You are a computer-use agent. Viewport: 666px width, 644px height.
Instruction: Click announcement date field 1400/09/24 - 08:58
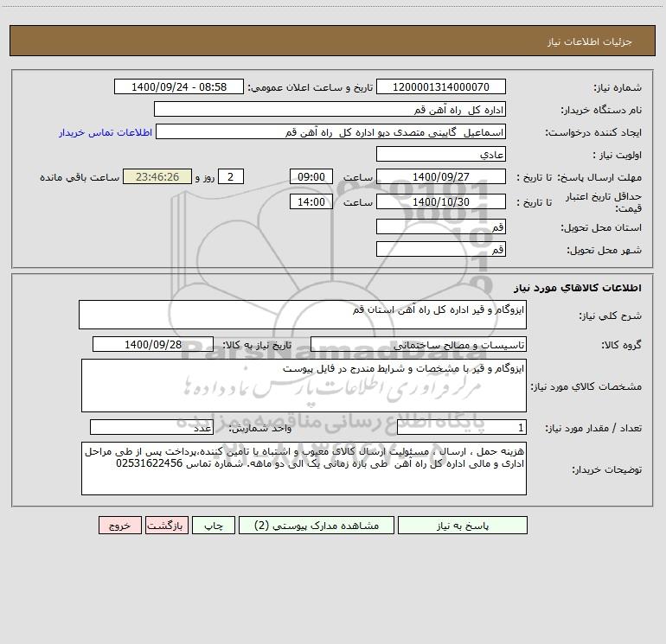[x=179, y=86]
